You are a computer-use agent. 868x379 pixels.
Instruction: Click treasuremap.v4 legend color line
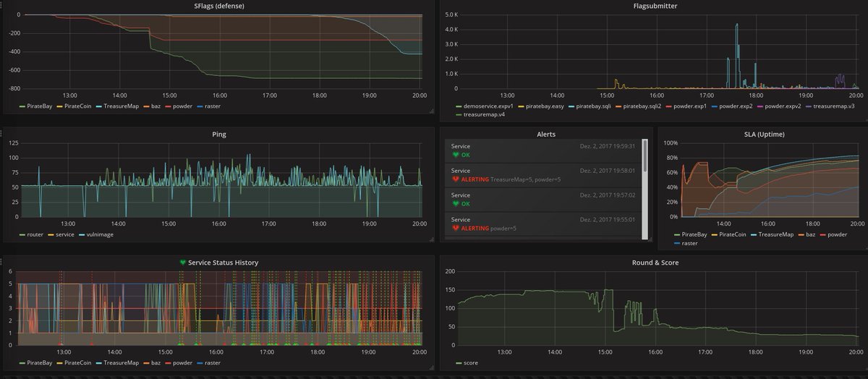pyautogui.click(x=459, y=114)
